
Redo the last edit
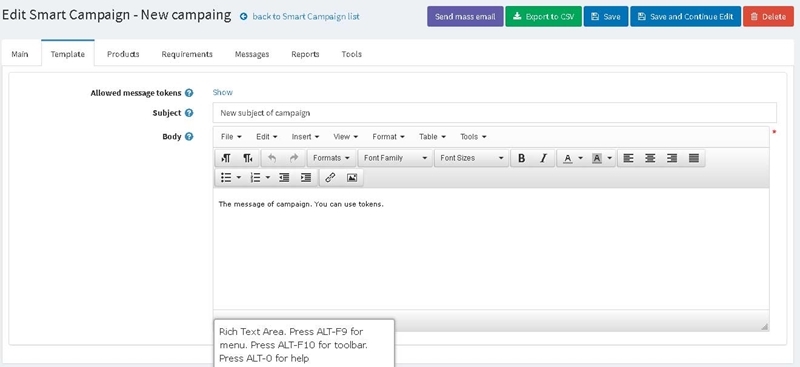[x=294, y=158]
